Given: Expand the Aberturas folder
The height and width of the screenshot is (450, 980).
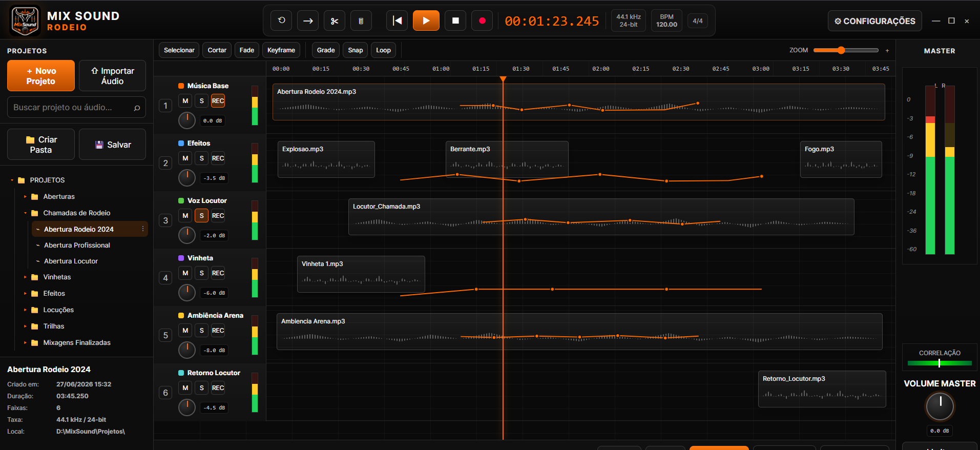Looking at the screenshot, I should coord(25,197).
